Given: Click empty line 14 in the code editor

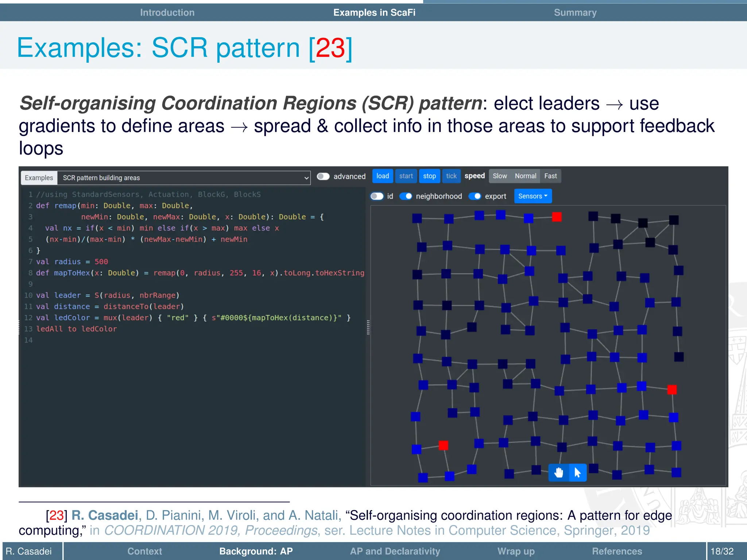Looking at the screenshot, I should pyautogui.click(x=193, y=340).
